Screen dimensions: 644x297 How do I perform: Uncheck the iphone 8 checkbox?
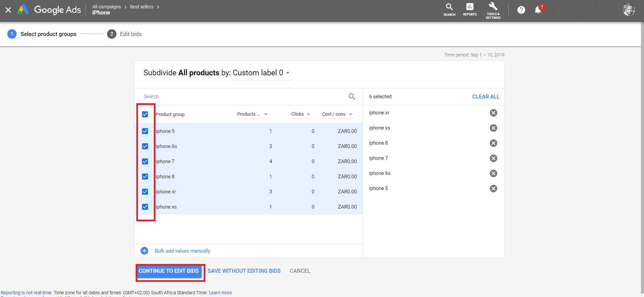(145, 177)
